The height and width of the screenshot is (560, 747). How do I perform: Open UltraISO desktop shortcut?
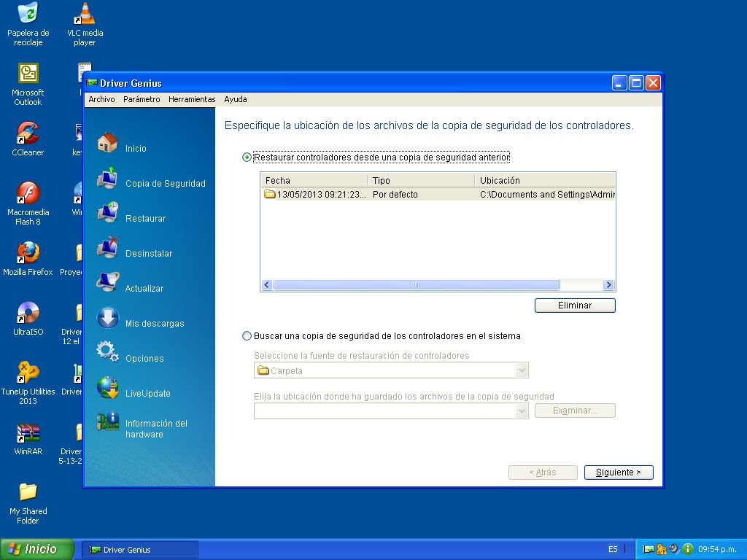coord(28,312)
